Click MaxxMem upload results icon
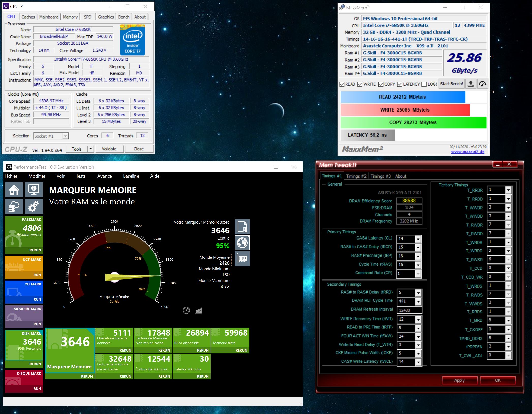 471,84
